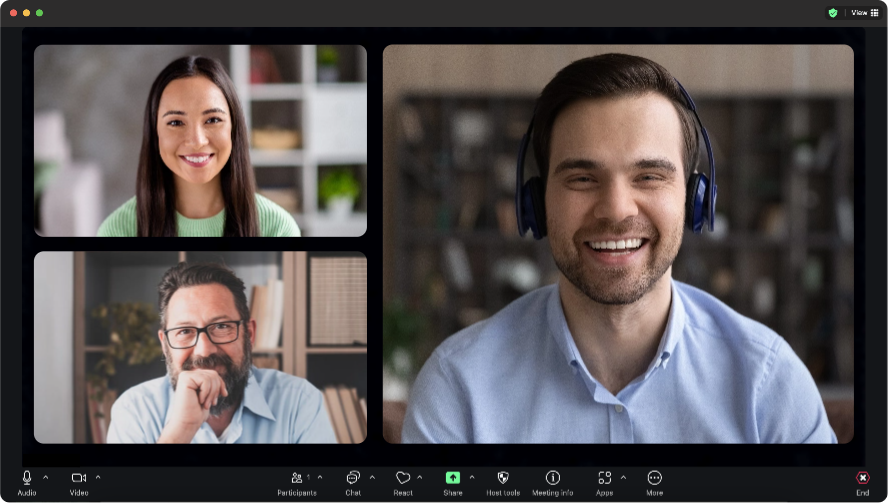Expand the Chat options chevron
The height and width of the screenshot is (503, 888).
pyautogui.click(x=372, y=477)
